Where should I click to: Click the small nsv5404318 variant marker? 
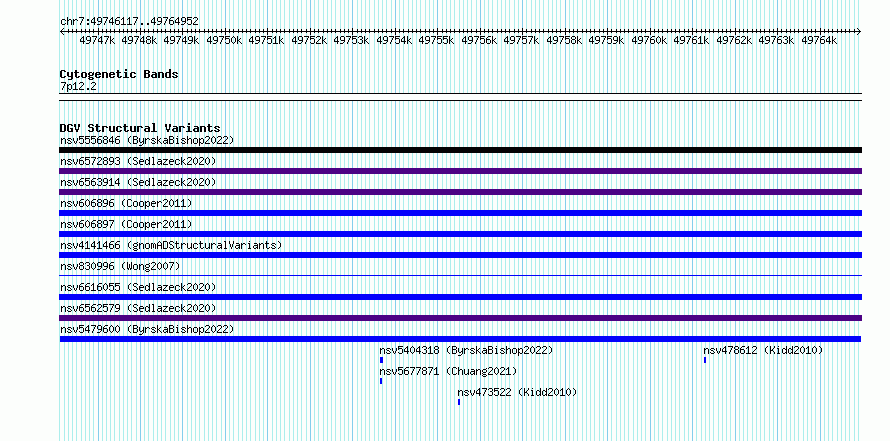pos(381,360)
